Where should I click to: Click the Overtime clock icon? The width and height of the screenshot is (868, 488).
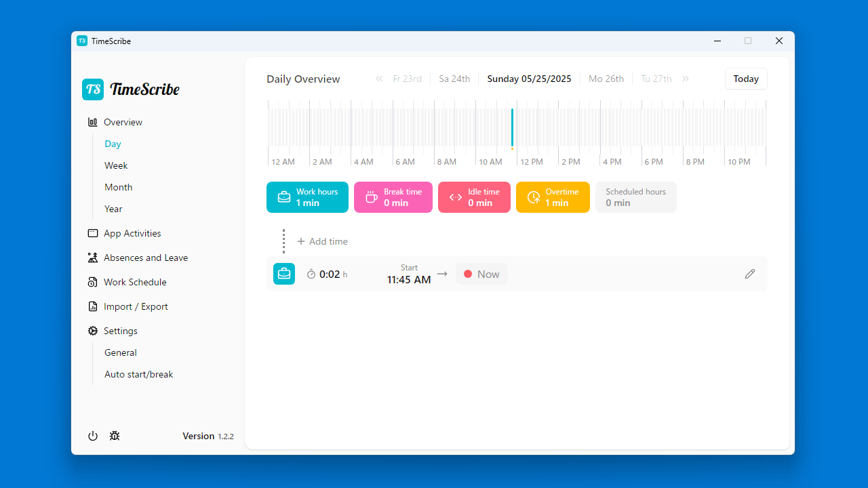click(x=534, y=197)
